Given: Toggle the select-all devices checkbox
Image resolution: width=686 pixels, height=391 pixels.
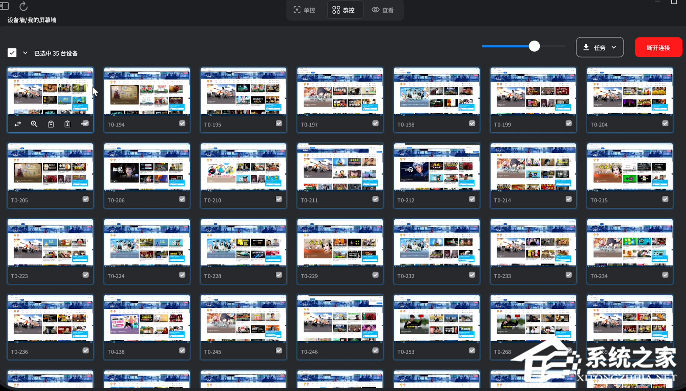Looking at the screenshot, I should [x=12, y=52].
